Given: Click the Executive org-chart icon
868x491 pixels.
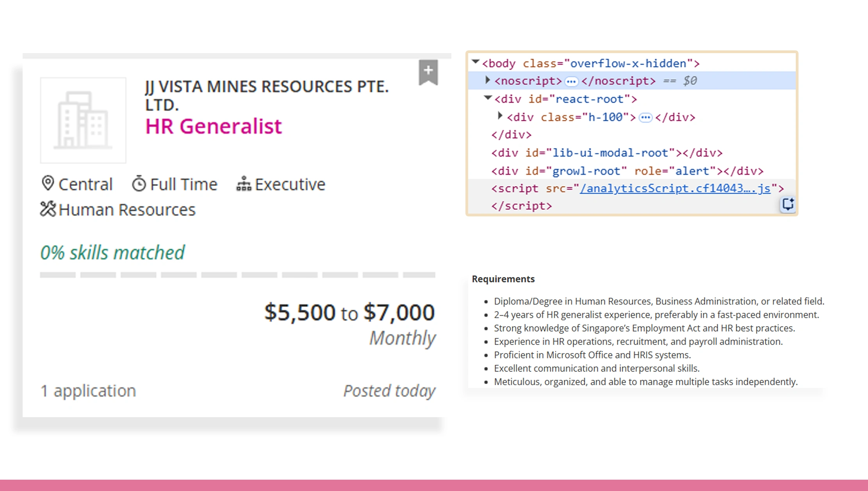Looking at the screenshot, I should click(x=243, y=184).
